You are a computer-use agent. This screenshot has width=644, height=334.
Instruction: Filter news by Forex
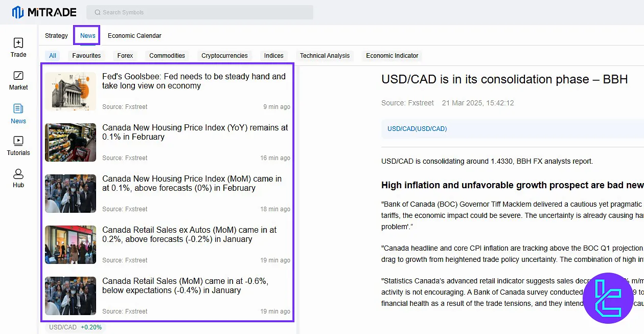coord(125,56)
